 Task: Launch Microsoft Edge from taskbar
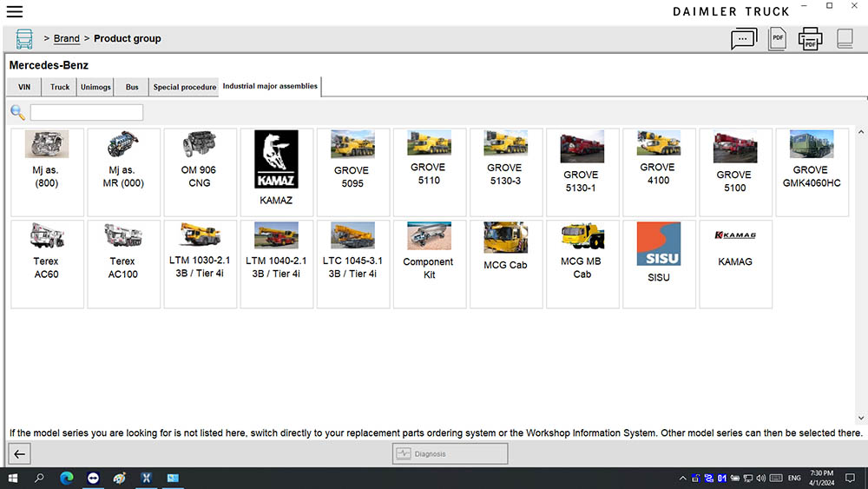[67, 478]
